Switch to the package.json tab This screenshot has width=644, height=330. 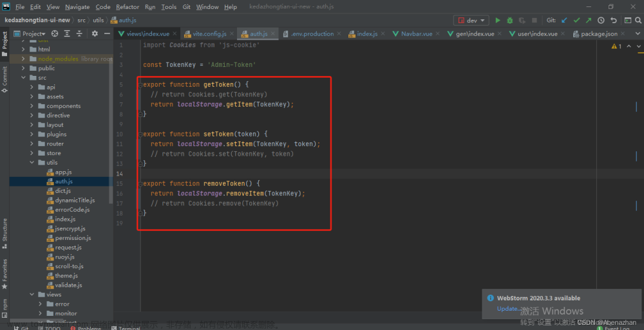pyautogui.click(x=599, y=33)
